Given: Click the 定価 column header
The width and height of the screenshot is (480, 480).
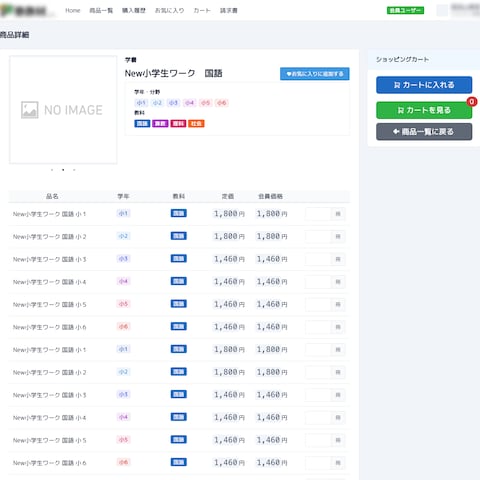Looking at the screenshot, I should coord(228,196).
